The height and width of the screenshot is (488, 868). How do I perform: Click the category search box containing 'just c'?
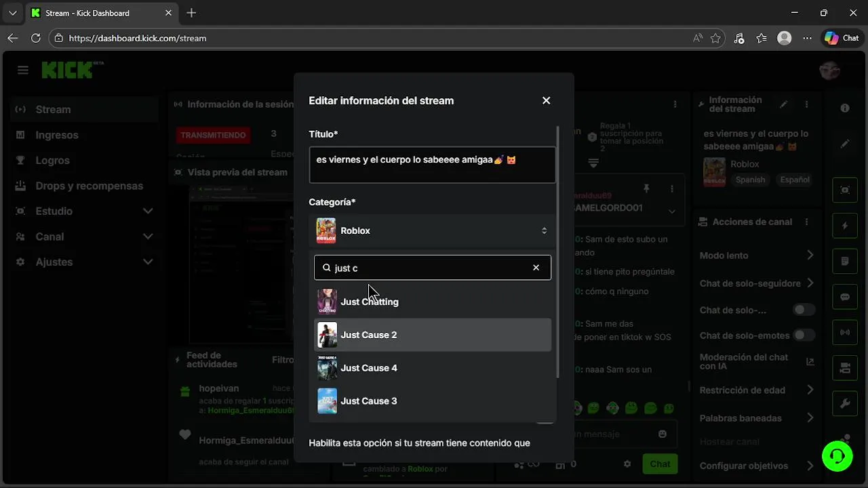click(432, 268)
